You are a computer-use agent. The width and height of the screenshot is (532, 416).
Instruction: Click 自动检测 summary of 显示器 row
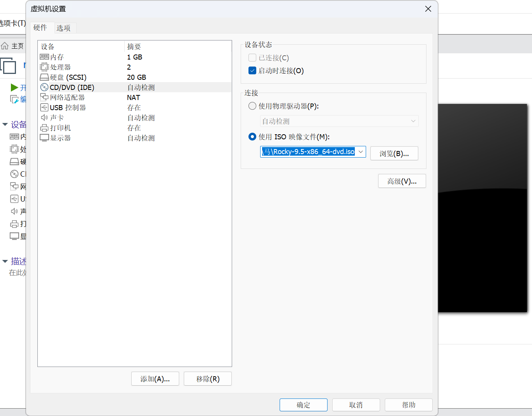click(x=141, y=138)
